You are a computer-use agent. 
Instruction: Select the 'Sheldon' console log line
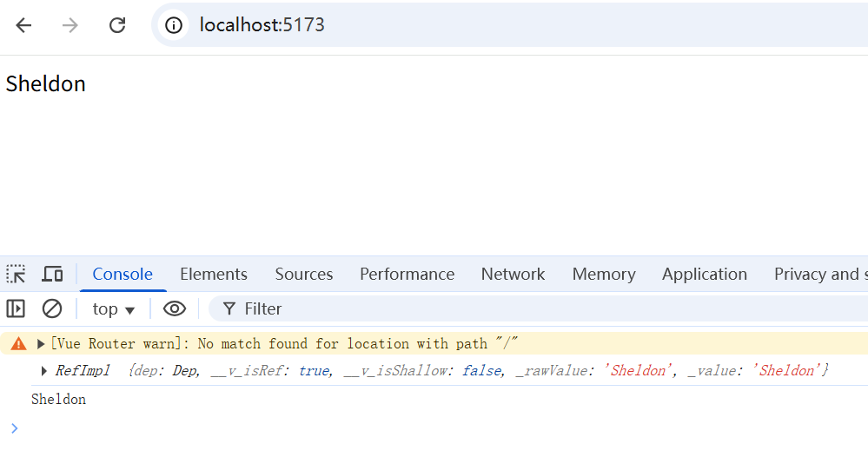click(x=59, y=399)
